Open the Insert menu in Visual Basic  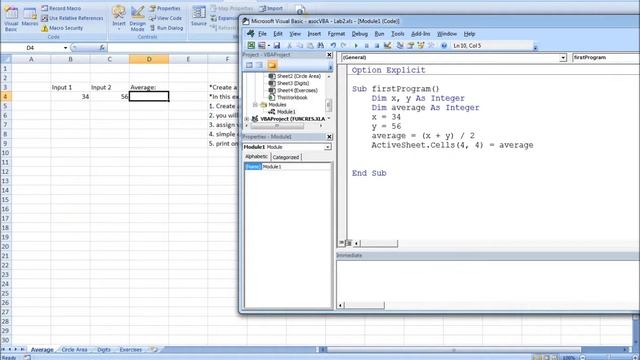(314, 34)
